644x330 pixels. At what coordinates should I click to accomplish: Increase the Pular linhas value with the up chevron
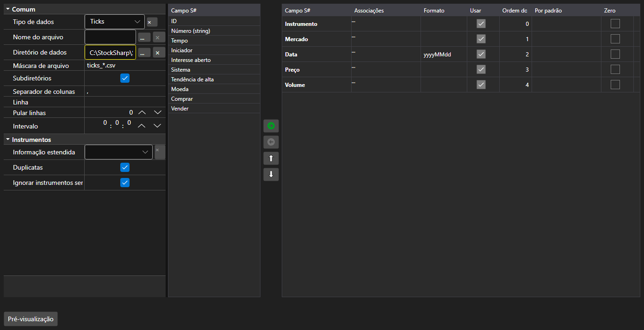[x=142, y=112]
